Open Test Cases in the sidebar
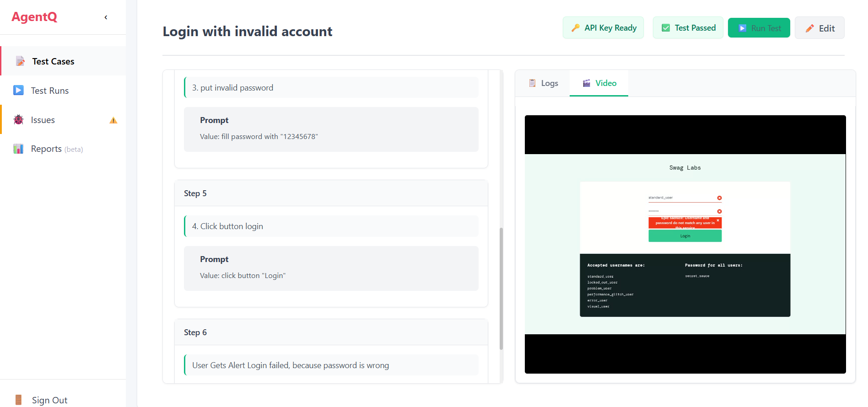Screen dimensions: 868x407 (53, 61)
